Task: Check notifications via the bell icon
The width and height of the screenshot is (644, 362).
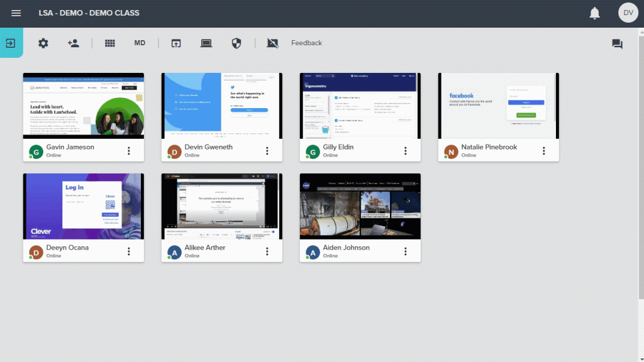Action: click(594, 13)
